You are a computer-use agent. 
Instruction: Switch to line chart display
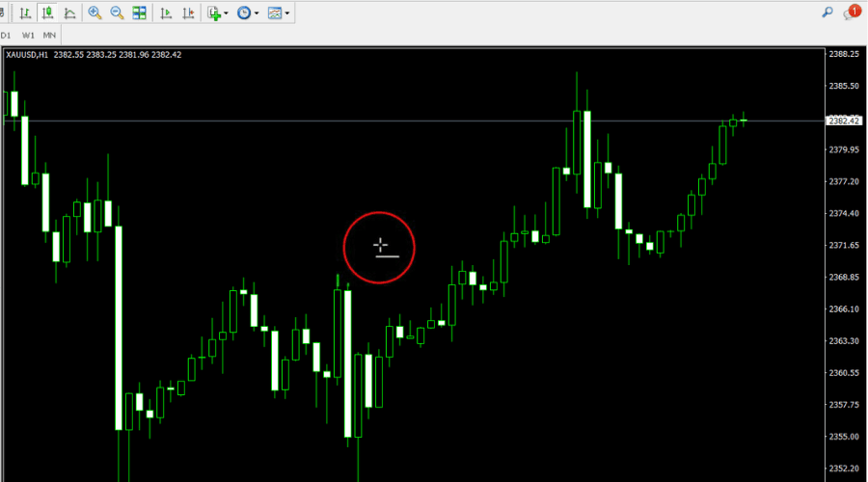tap(69, 13)
